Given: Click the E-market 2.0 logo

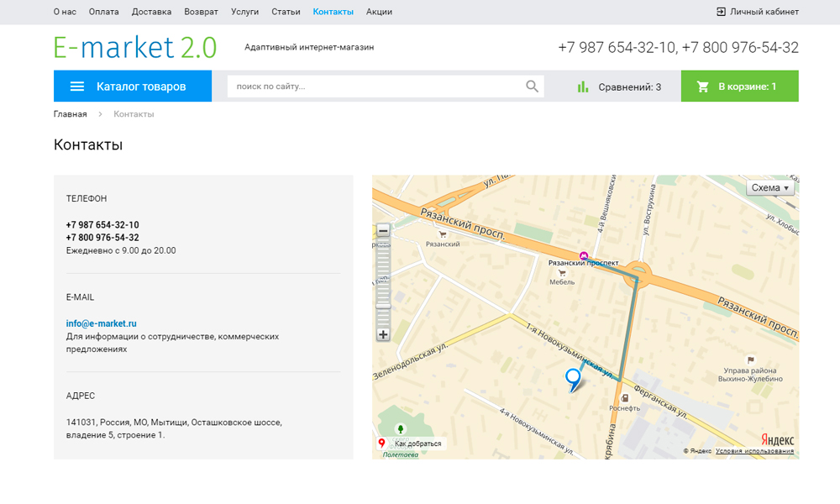Looking at the screenshot, I should tap(135, 47).
